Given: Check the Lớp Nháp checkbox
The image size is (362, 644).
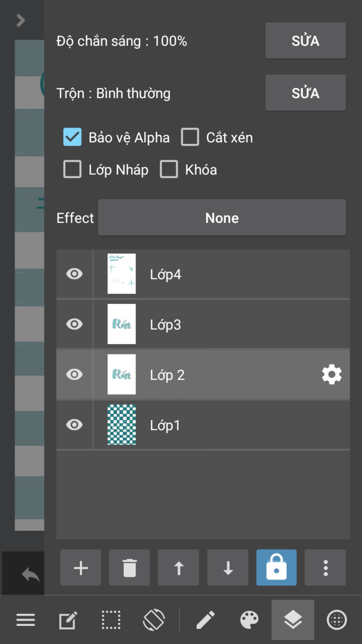Looking at the screenshot, I should 72,169.
